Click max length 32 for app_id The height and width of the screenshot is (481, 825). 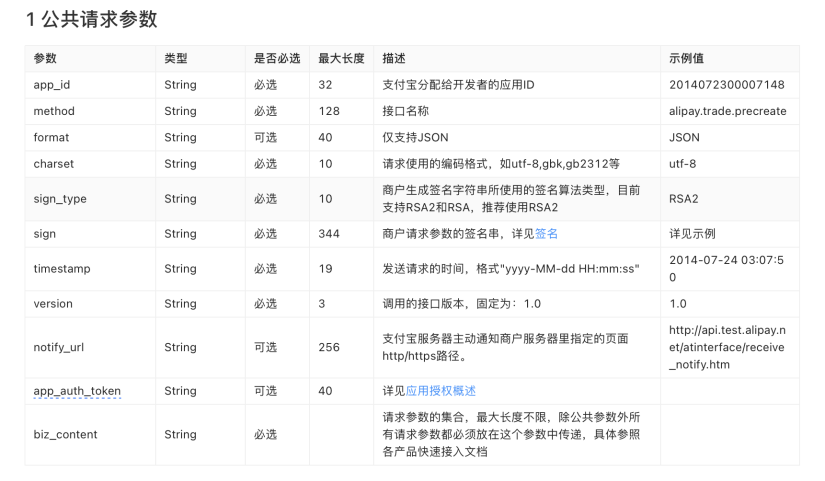coord(325,85)
